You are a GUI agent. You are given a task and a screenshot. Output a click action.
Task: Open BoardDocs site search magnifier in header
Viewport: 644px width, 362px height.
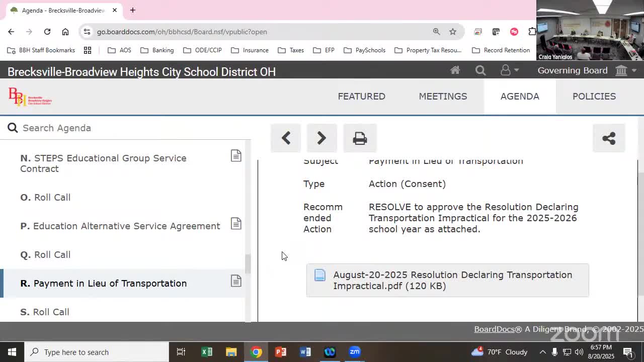pyautogui.click(x=480, y=70)
